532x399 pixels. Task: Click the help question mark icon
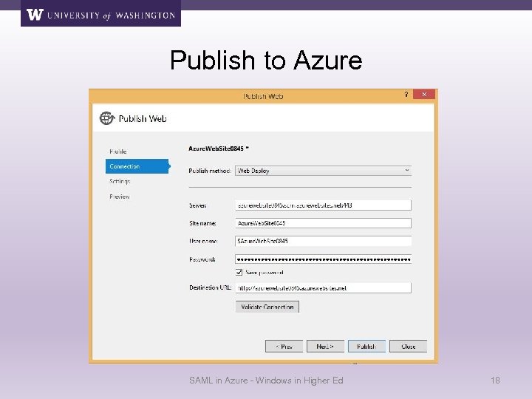[x=406, y=95]
